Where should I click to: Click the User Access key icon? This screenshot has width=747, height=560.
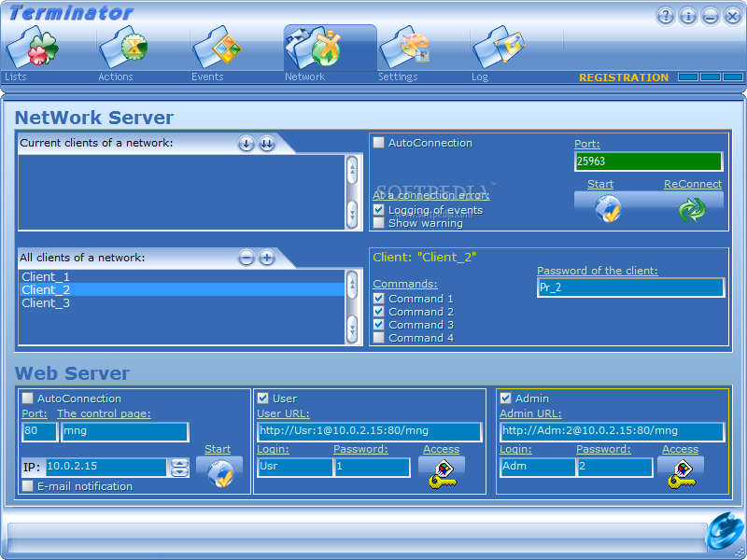(x=443, y=474)
